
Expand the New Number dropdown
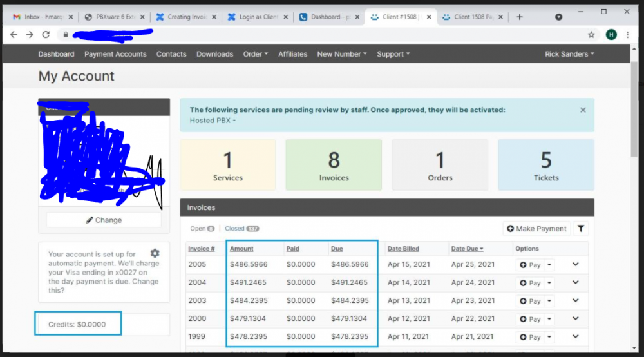[x=342, y=54]
